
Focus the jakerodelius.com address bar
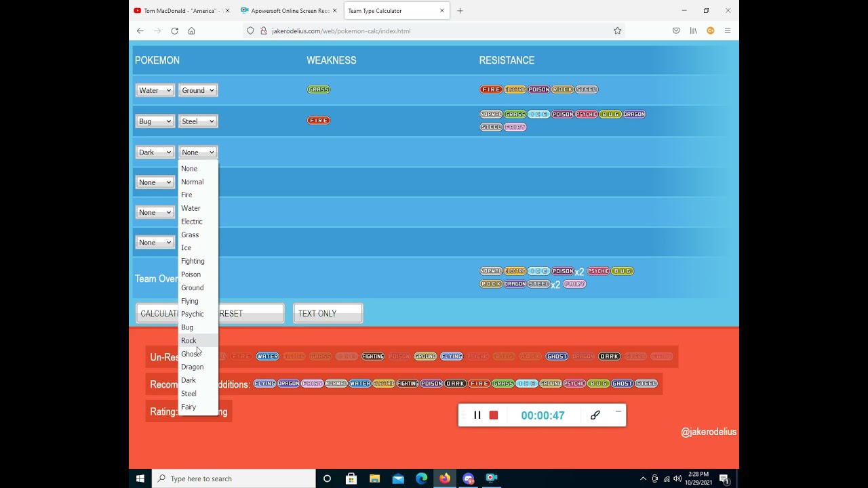434,30
